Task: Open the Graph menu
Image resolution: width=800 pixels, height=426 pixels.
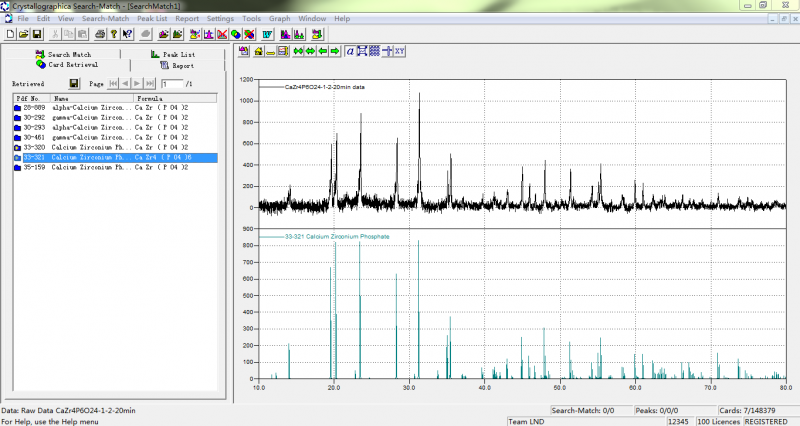Action: click(x=280, y=18)
